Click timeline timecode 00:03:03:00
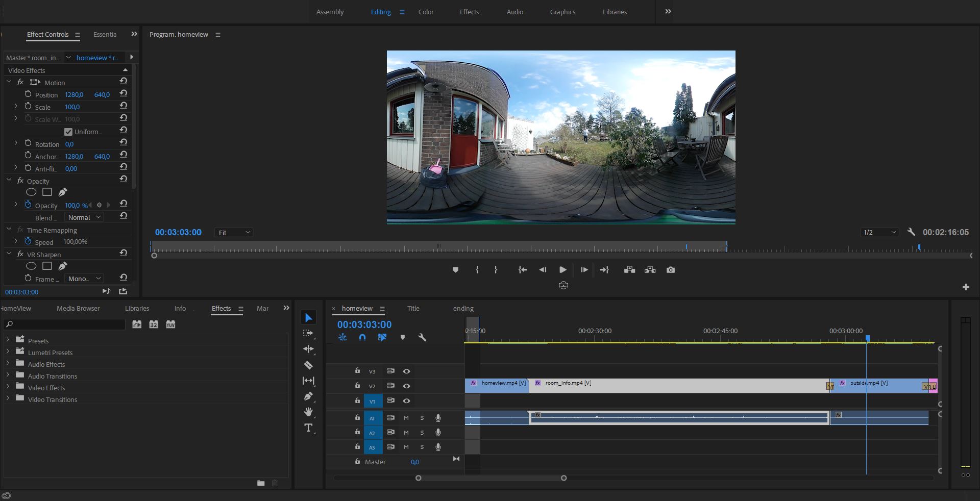 pyautogui.click(x=364, y=324)
